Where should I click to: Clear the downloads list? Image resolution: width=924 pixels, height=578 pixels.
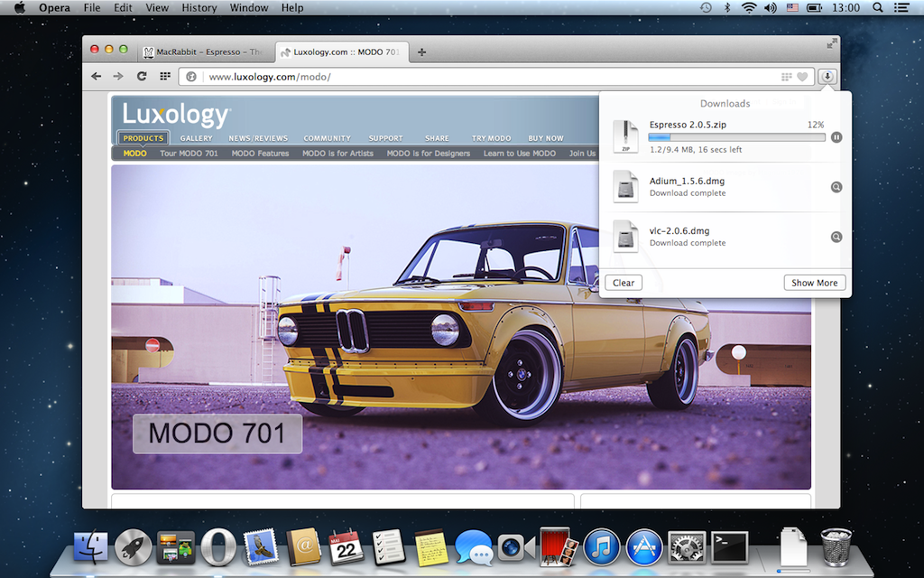point(624,283)
